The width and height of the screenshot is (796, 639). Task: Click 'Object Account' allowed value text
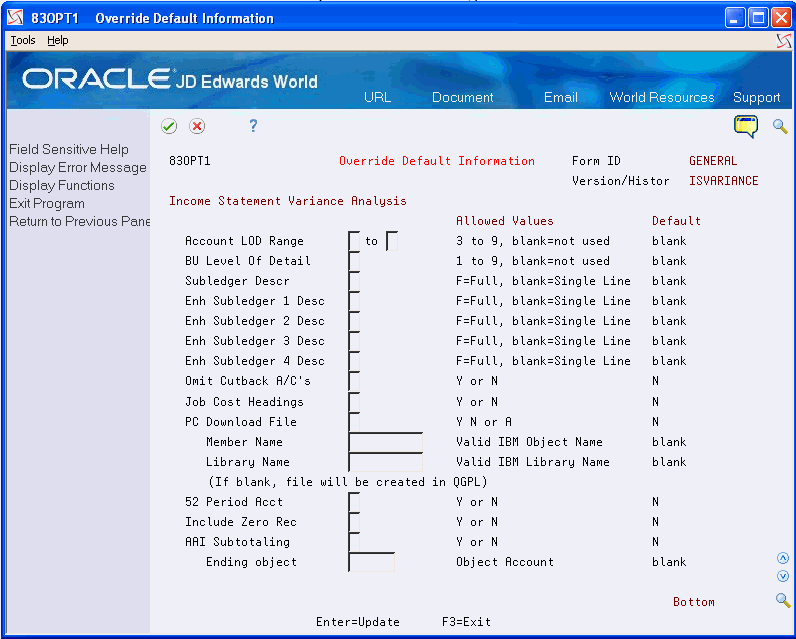[x=505, y=562]
